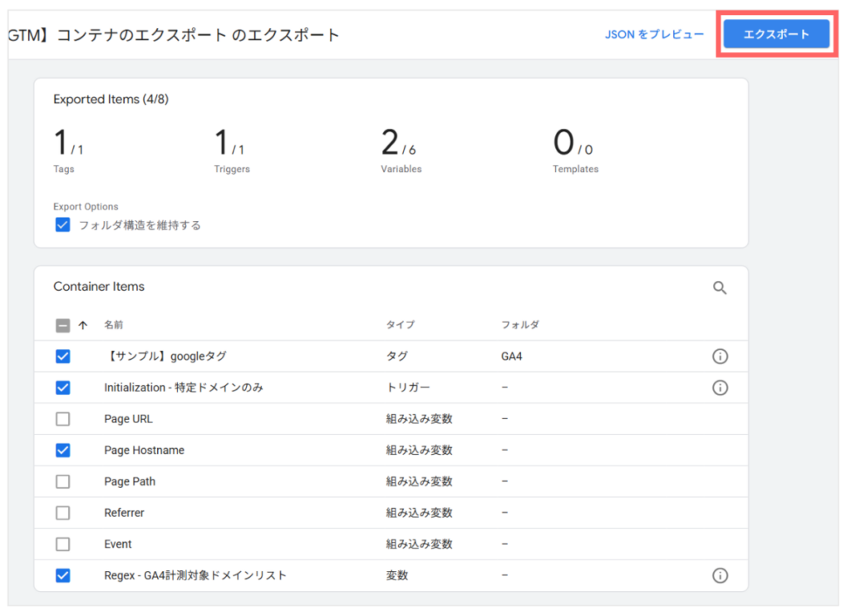Open the Container Items search icon

720,288
